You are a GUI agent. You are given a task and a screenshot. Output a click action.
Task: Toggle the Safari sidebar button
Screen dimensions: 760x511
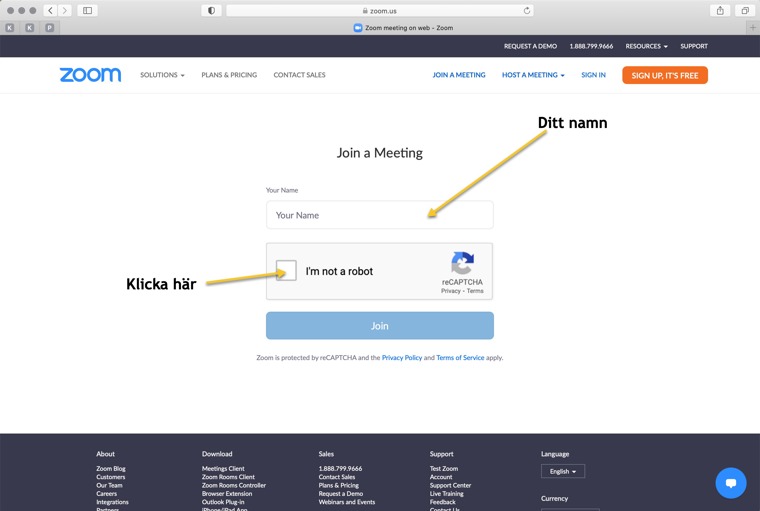(87, 10)
